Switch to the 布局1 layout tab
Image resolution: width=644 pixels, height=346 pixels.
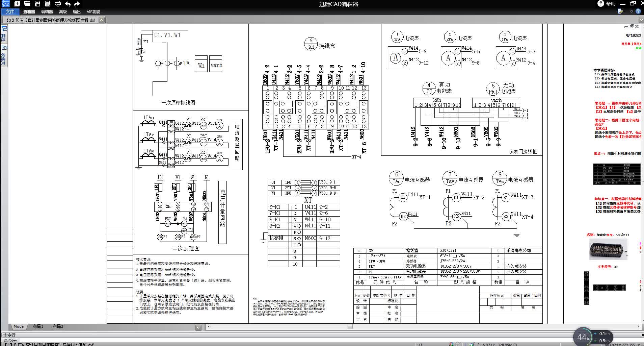tap(38, 326)
